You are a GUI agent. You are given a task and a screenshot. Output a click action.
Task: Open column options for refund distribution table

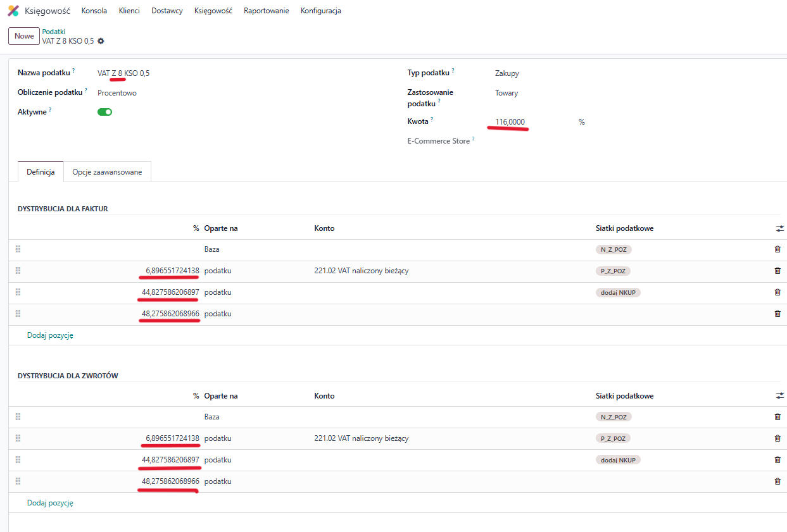(779, 396)
